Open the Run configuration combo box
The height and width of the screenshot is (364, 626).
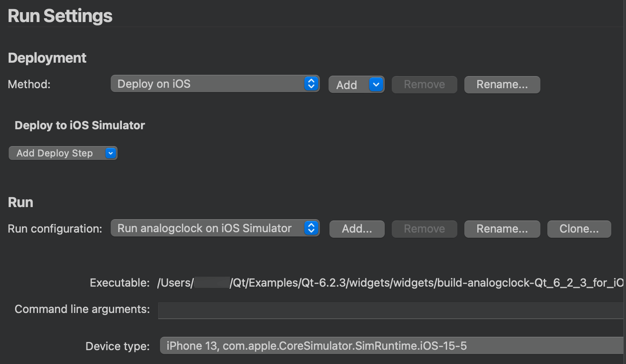click(215, 228)
